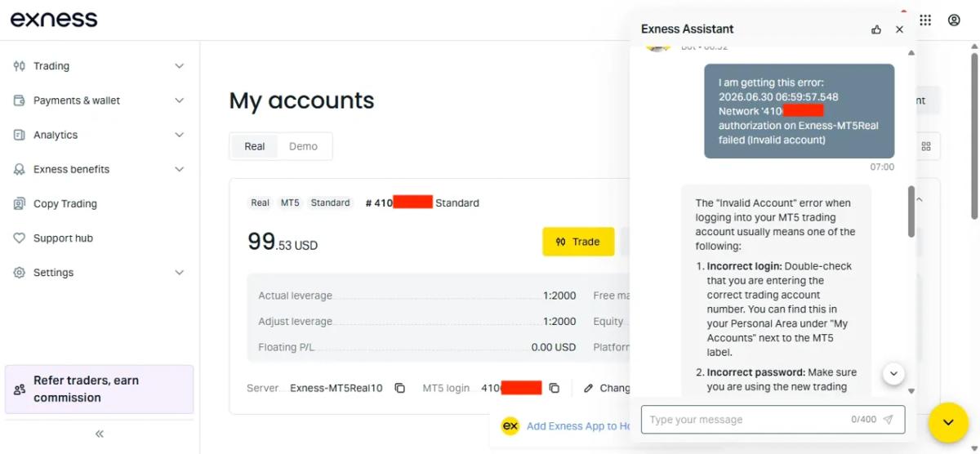Click the scroll-to-bottom chat arrow
980x454 pixels.
(x=893, y=373)
